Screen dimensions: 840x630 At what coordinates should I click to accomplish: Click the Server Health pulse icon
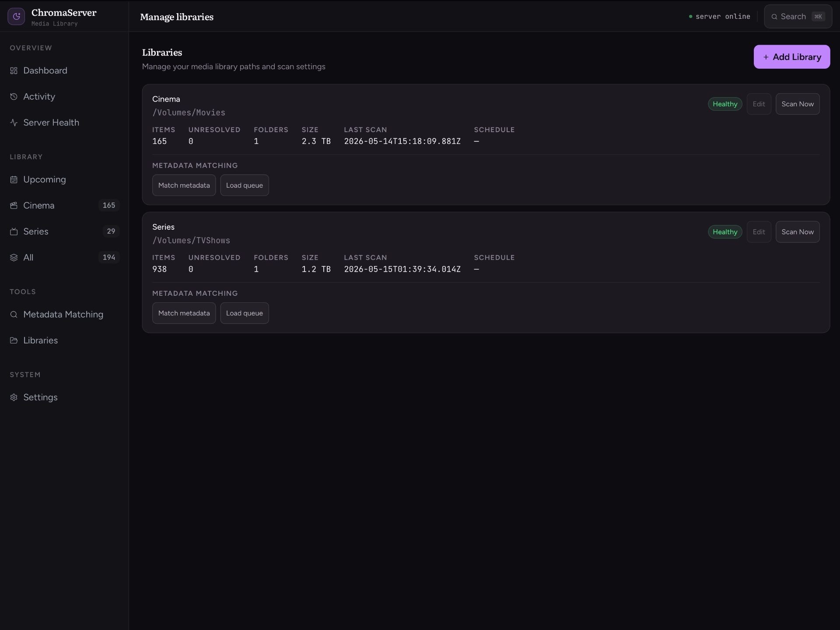point(14,122)
